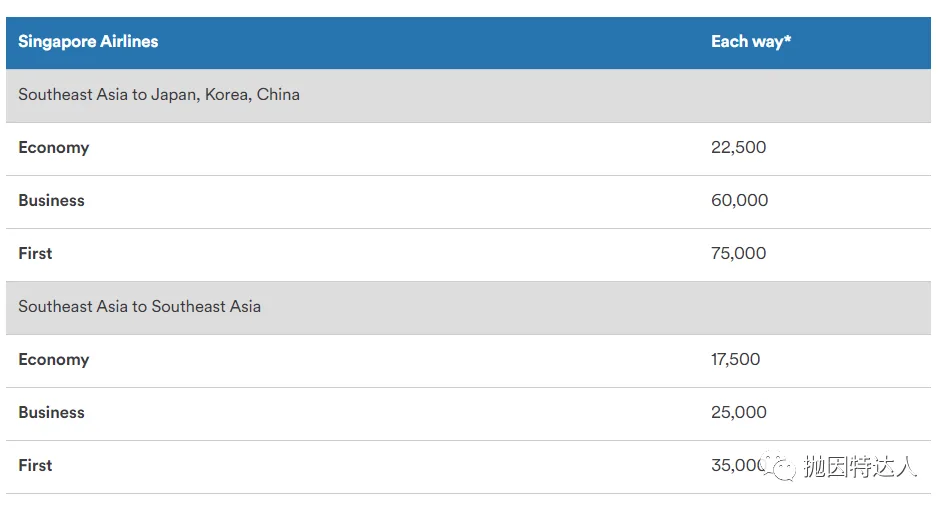Select Southeast Asia to Southeast Asia row
Image resolution: width=948 pixels, height=508 pixels.
pos(469,308)
